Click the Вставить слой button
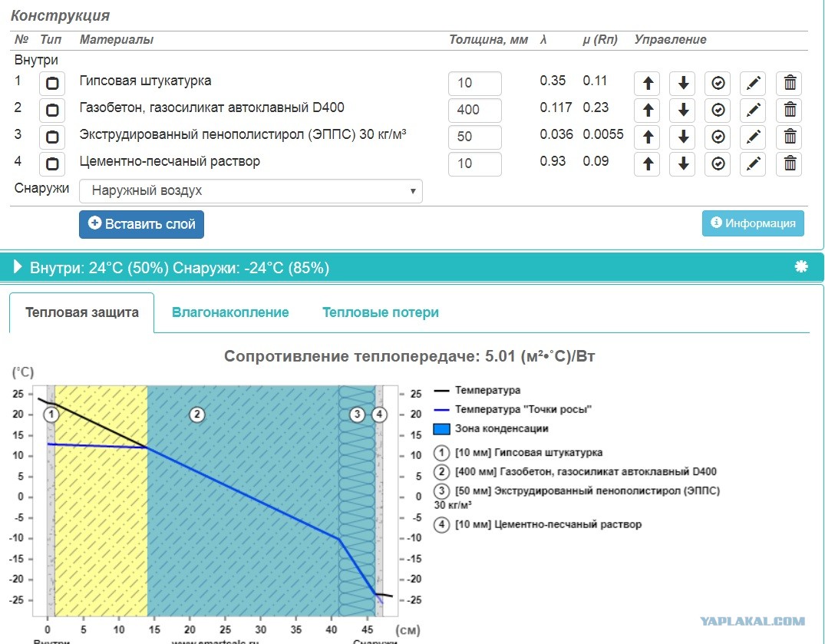Image resolution: width=825 pixels, height=644 pixels. (141, 224)
